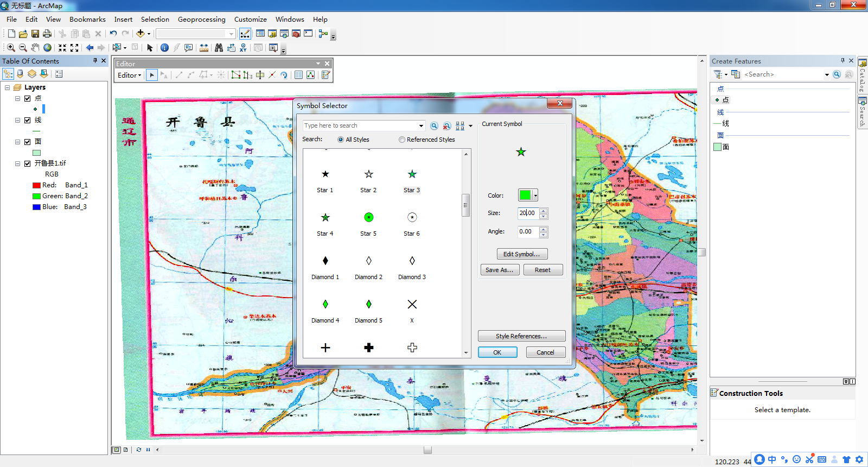Viewport: 868px width, 467px height.
Task: Click the Save As button
Action: coord(500,270)
